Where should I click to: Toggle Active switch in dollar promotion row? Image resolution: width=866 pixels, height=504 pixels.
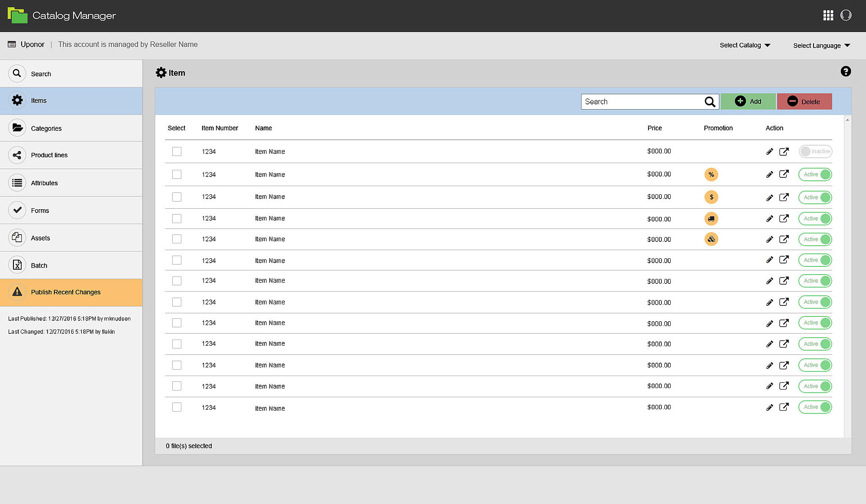coord(815,197)
